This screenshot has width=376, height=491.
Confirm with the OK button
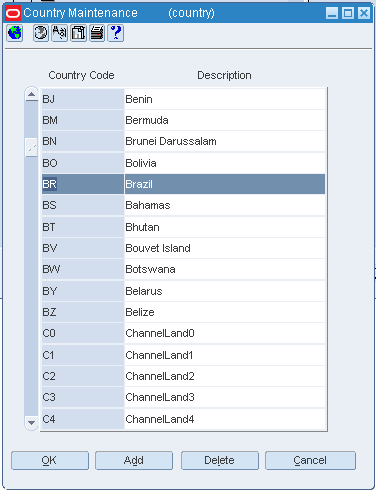50,460
